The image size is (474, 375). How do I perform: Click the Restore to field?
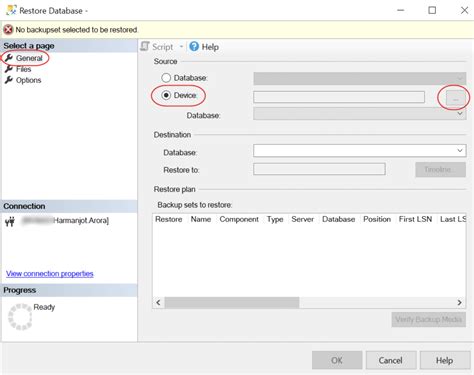coord(319,169)
